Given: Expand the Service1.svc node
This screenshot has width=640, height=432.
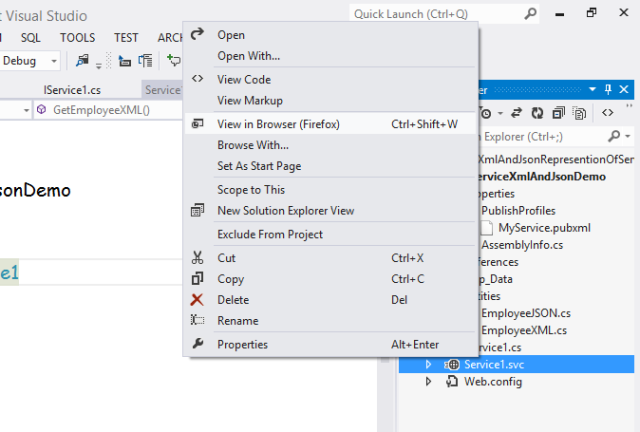Looking at the screenshot, I should click(428, 364).
